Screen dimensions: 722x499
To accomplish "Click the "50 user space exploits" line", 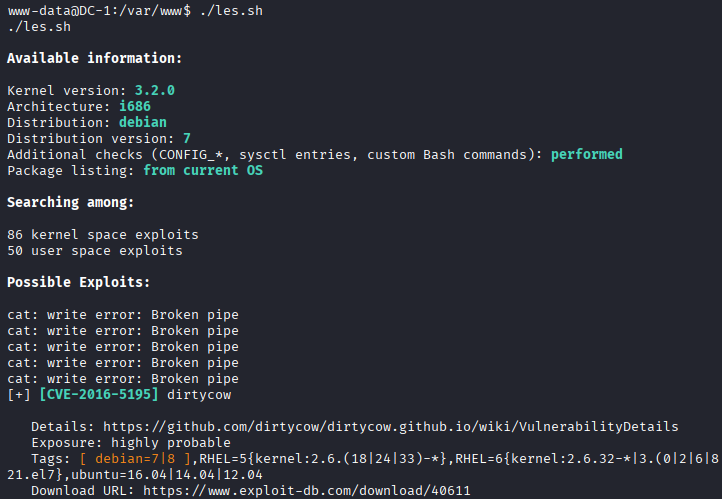I will [95, 250].
